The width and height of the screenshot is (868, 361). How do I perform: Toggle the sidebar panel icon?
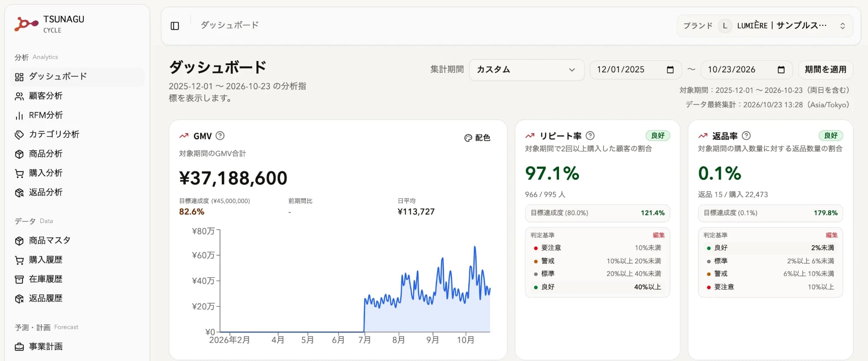[x=175, y=26]
